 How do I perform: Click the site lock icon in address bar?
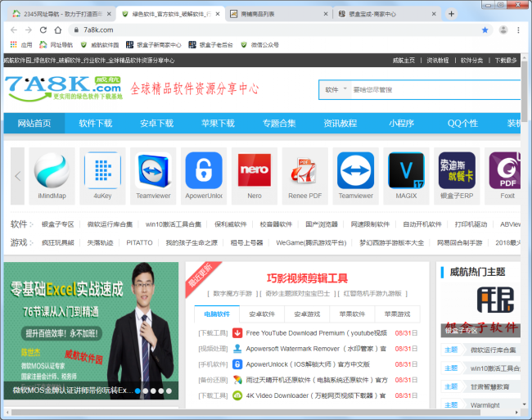point(76,29)
